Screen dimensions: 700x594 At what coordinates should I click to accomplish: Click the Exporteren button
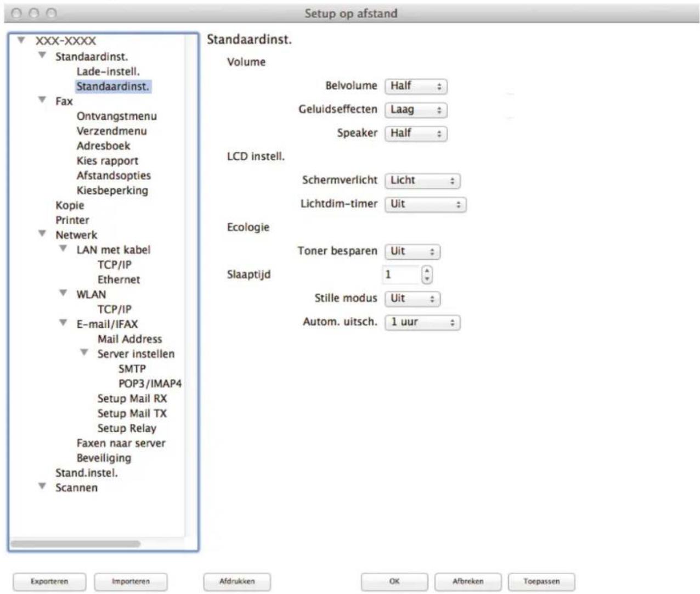click(49, 581)
